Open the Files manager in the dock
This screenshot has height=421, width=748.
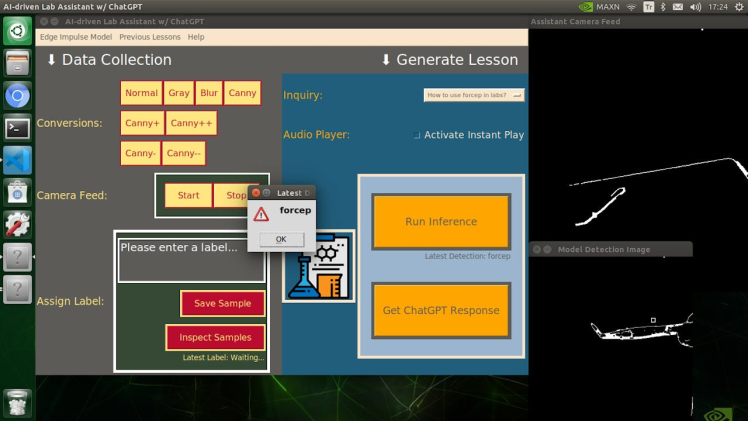pyautogui.click(x=17, y=64)
